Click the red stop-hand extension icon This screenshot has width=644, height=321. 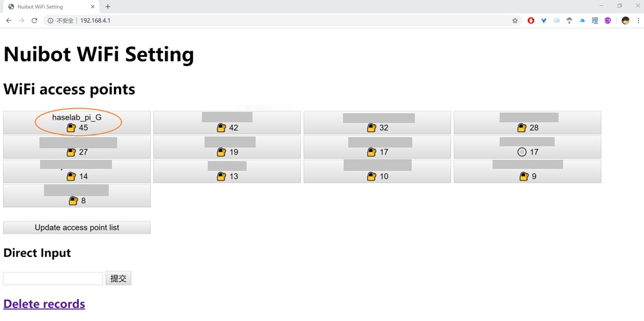click(x=531, y=21)
